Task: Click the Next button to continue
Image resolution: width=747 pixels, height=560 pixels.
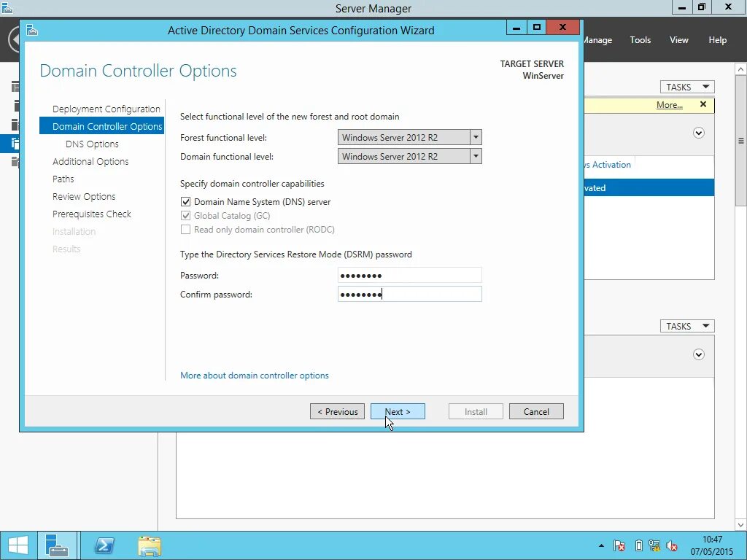Action: (x=398, y=411)
